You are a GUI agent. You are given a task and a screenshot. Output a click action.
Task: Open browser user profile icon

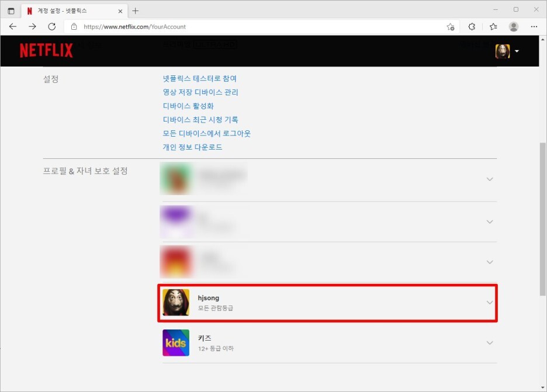[514, 26]
